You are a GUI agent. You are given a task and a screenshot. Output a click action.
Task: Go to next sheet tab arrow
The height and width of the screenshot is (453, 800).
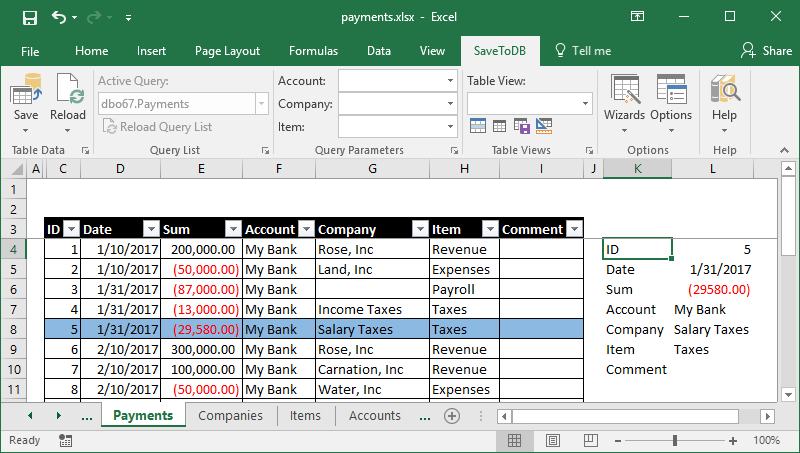click(59, 416)
